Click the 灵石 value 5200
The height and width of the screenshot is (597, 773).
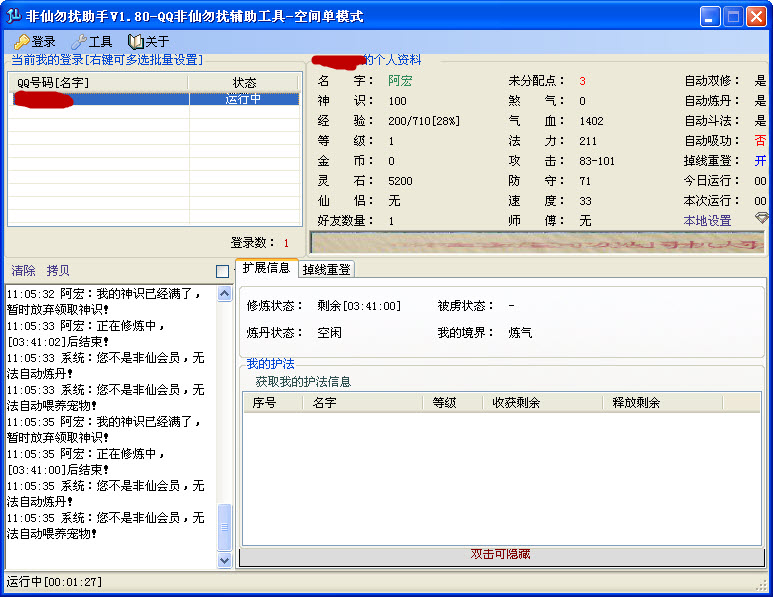[400, 181]
